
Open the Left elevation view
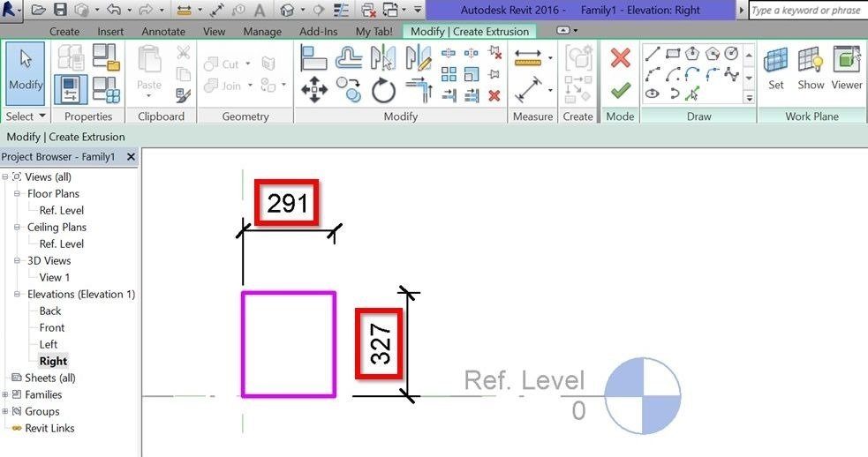click(49, 344)
